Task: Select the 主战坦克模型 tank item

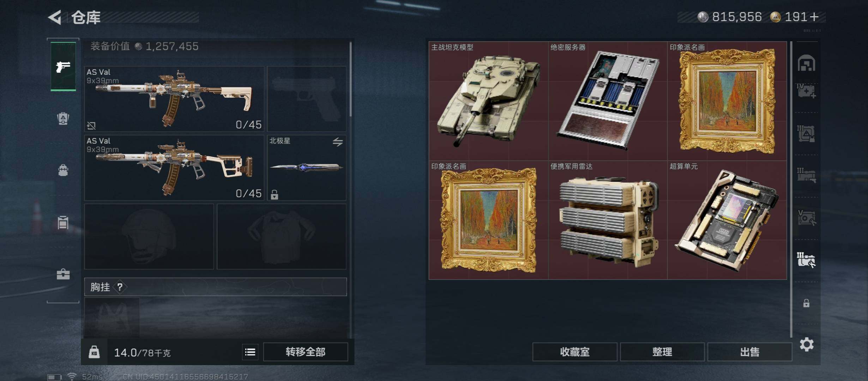Action: click(488, 101)
